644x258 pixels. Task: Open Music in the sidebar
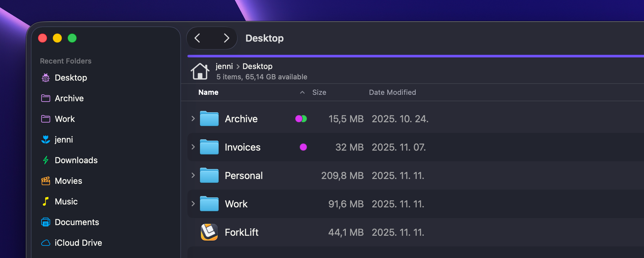pyautogui.click(x=66, y=202)
